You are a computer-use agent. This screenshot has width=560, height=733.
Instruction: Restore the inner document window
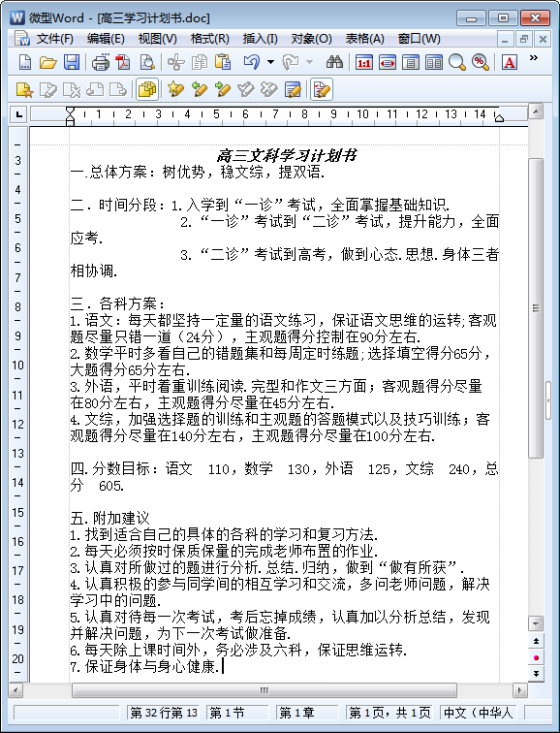(x=524, y=39)
